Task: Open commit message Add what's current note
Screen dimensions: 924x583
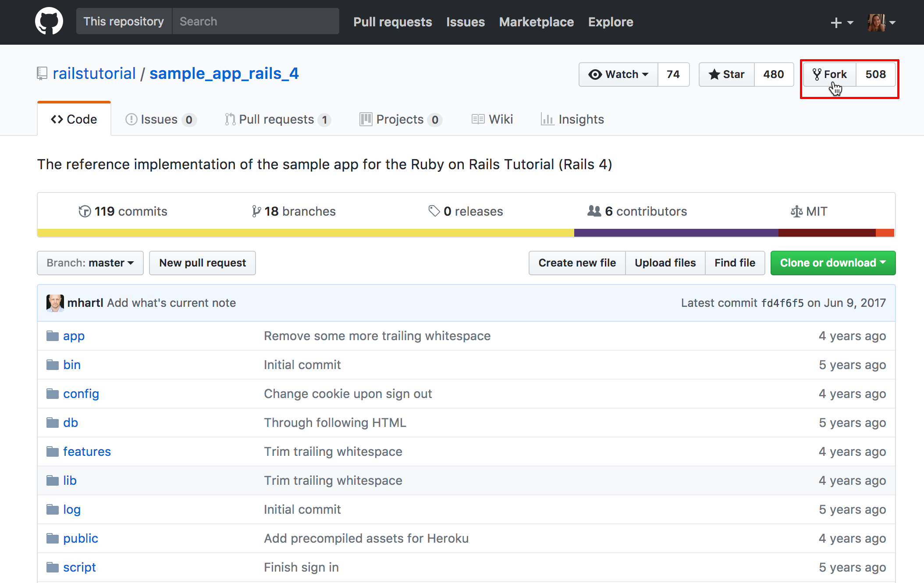Action: 171,303
